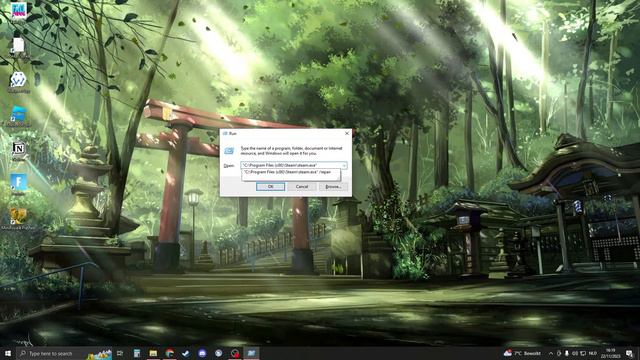Open the volume tray icon
The height and width of the screenshot is (360, 640).
575,353
